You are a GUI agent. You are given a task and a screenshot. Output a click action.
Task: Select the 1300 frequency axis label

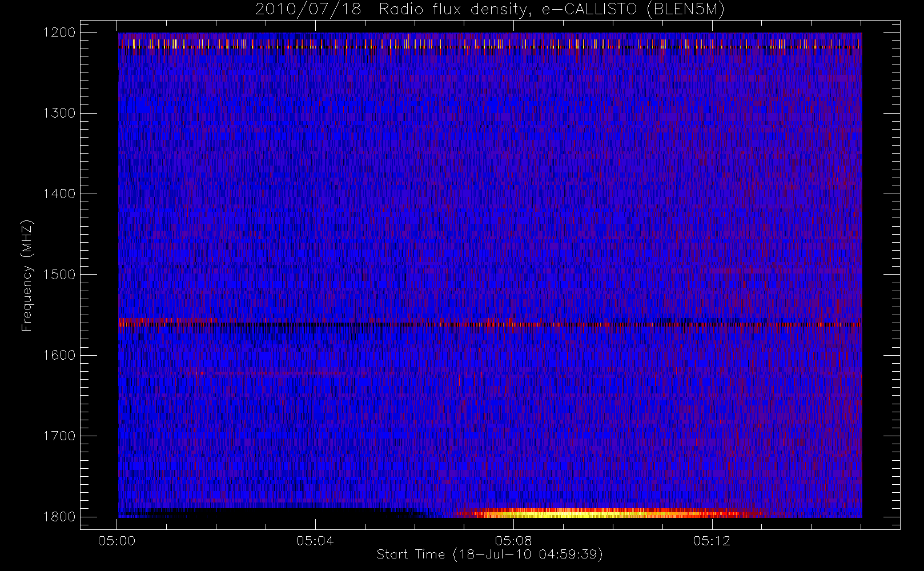coord(59,113)
